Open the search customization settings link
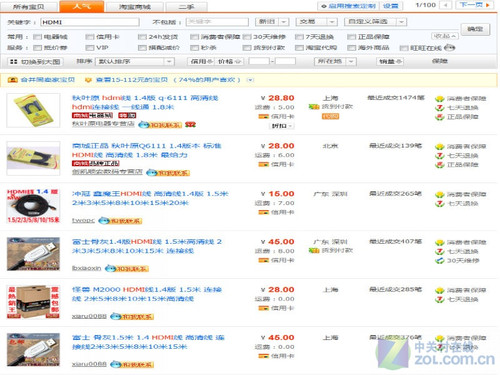The height and width of the screenshot is (375, 500). 391,6
